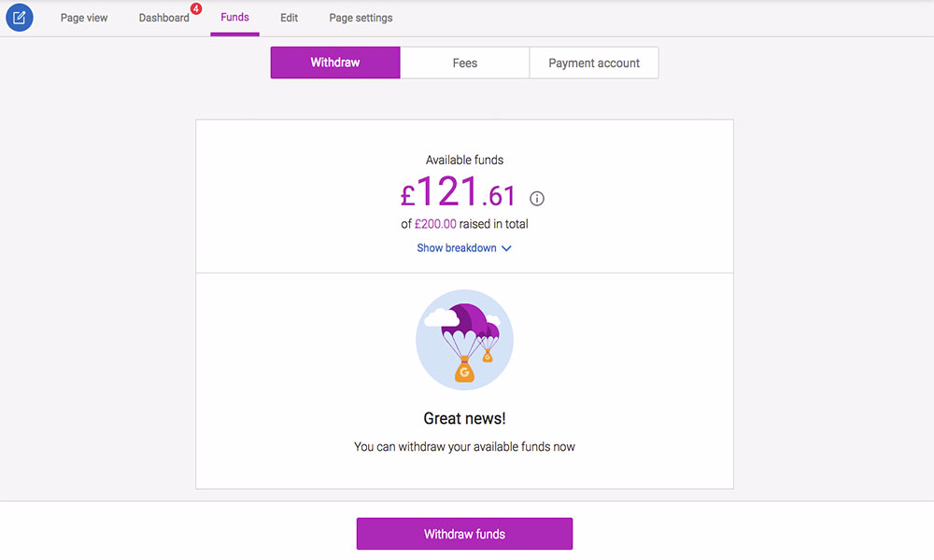Screen dimensions: 934x560
Task: Expand the Show breakdown chevron arrow
Action: (506, 248)
